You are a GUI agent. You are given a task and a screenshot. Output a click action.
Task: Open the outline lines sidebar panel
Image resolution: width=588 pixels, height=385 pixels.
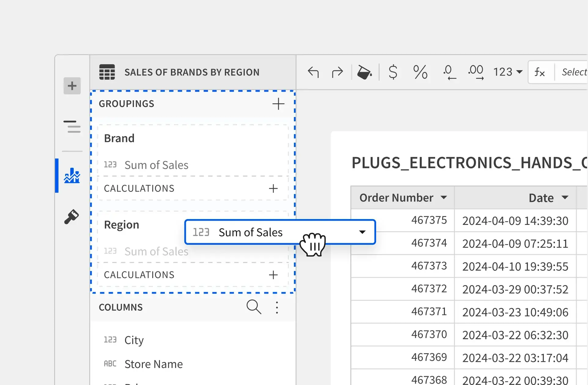pyautogui.click(x=72, y=127)
